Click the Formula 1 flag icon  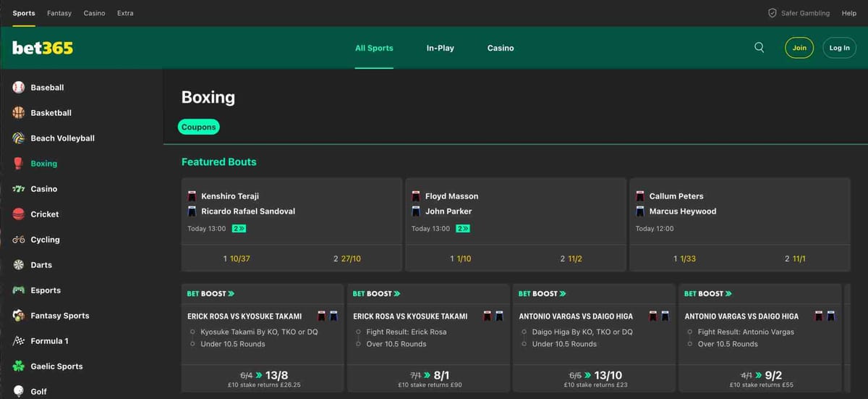point(19,341)
